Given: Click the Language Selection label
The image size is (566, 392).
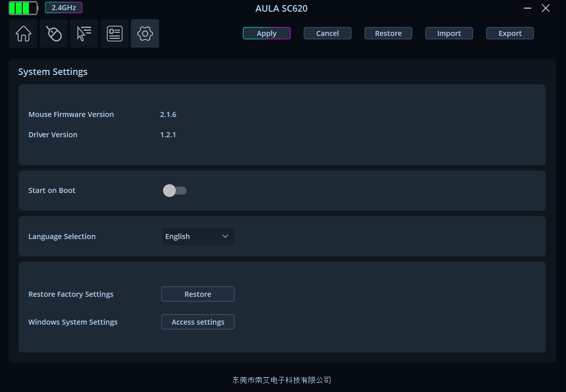Looking at the screenshot, I should pos(62,237).
